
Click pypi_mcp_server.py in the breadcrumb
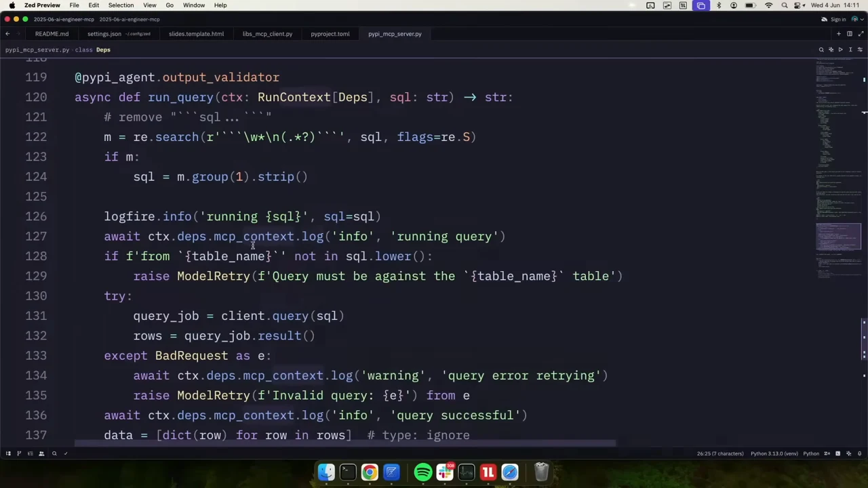pos(37,49)
